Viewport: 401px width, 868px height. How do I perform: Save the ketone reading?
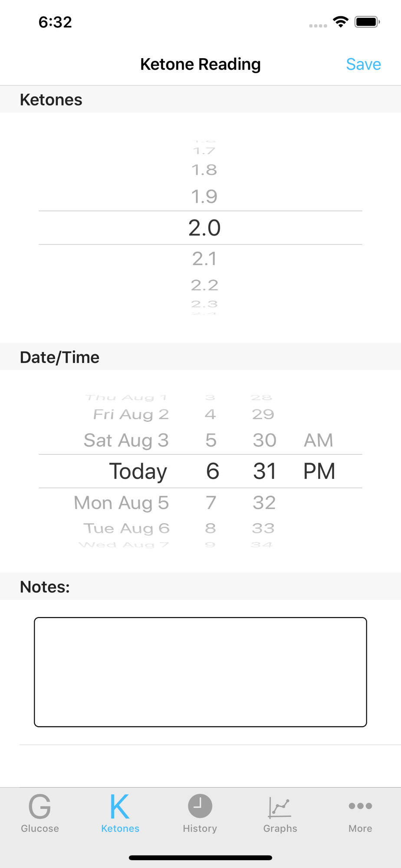[363, 64]
